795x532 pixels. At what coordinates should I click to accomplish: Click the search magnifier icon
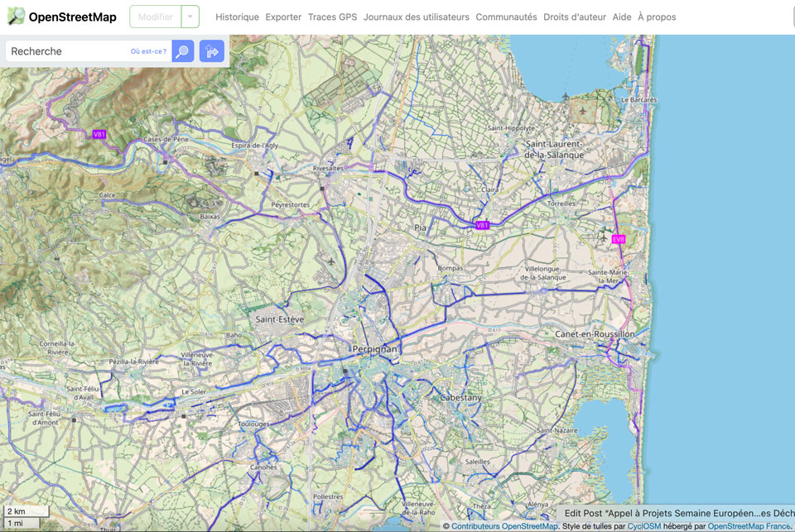pyautogui.click(x=181, y=50)
